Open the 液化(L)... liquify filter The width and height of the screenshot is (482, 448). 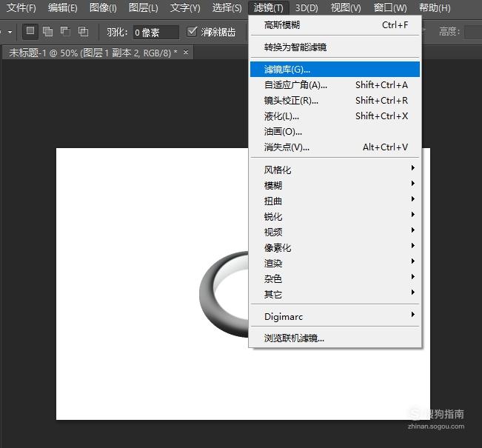(335, 116)
